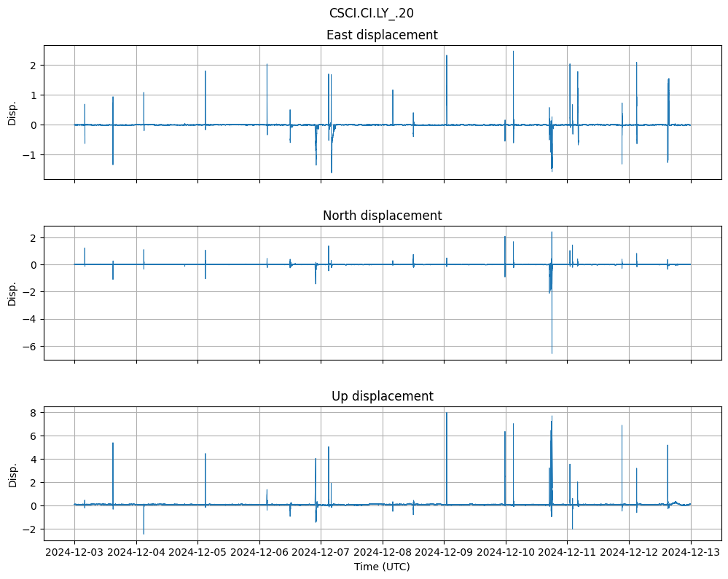The height and width of the screenshot is (579, 728).
Task: Click the Up plot's Disp. y-axis label
Action: (12, 473)
